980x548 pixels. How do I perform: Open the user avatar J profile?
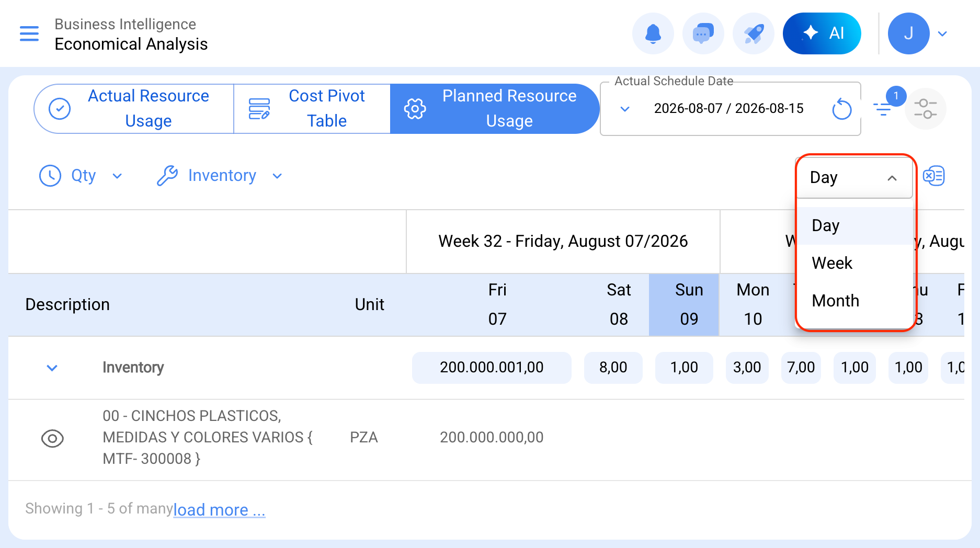pyautogui.click(x=909, y=33)
